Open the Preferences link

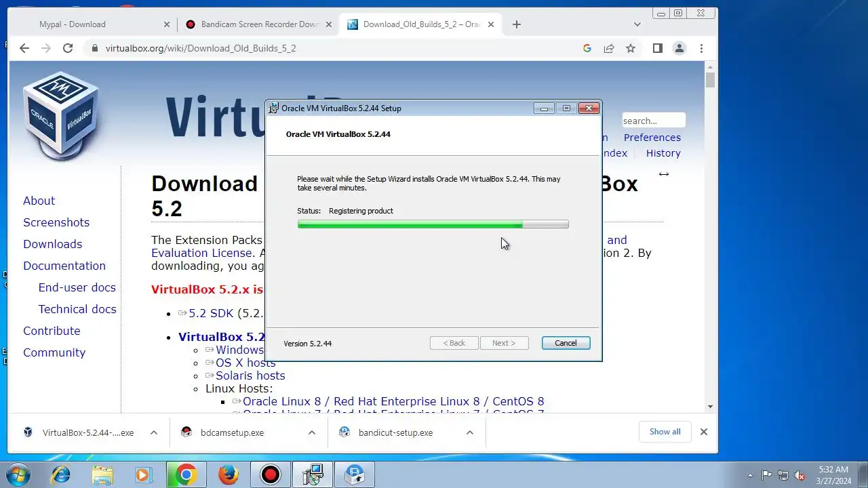point(652,138)
